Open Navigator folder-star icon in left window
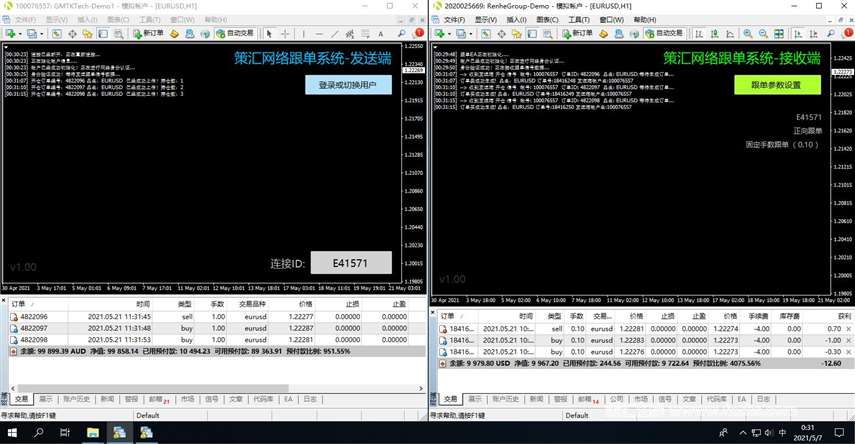Screen dimensions: 855x444 pos(87,34)
